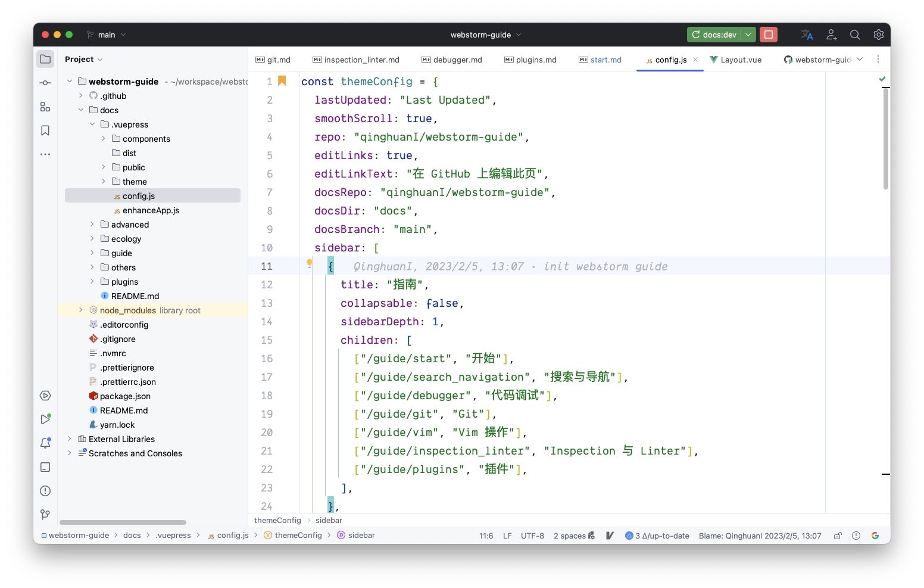The width and height of the screenshot is (924, 588).
Task: Open the Commit tool window
Action: coord(45,83)
